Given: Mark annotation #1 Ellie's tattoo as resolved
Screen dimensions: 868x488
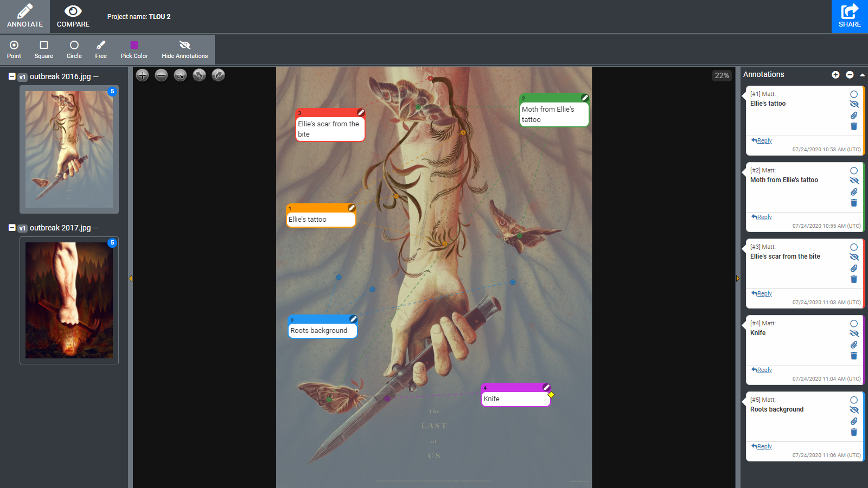Looking at the screenshot, I should [x=854, y=94].
